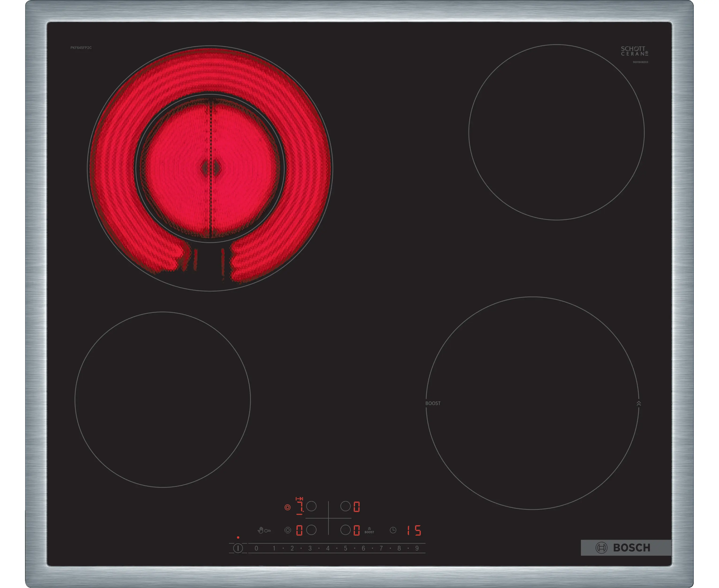
Task: Select rear-right zone circle in control panel
Action: (x=345, y=506)
